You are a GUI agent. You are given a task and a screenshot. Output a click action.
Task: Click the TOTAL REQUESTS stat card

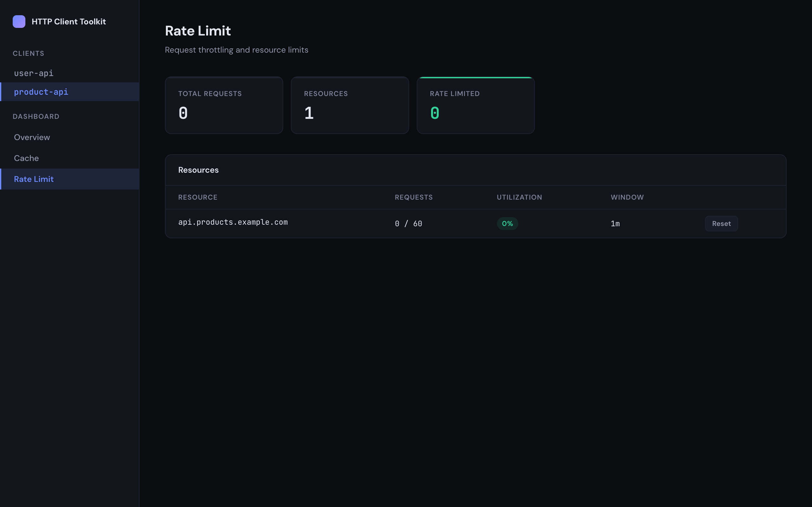point(224,105)
